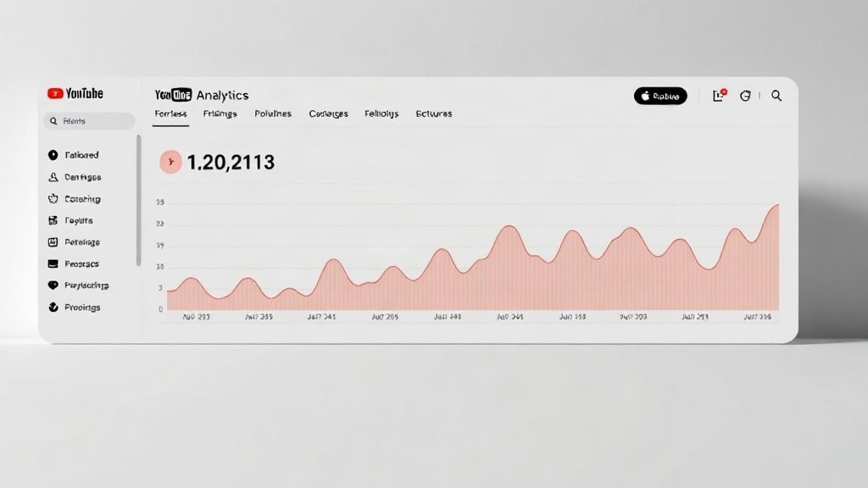This screenshot has width=868, height=488.
Task: Open the Polulnes tab
Action: 273,114
